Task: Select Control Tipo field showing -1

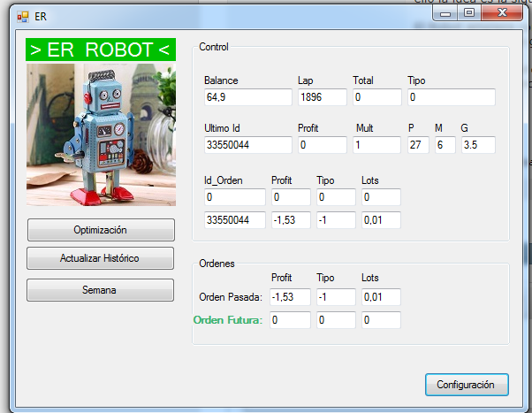Action: 336,220
